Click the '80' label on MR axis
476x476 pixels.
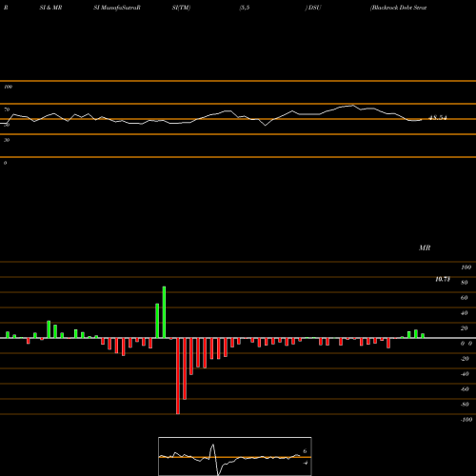click(x=465, y=283)
